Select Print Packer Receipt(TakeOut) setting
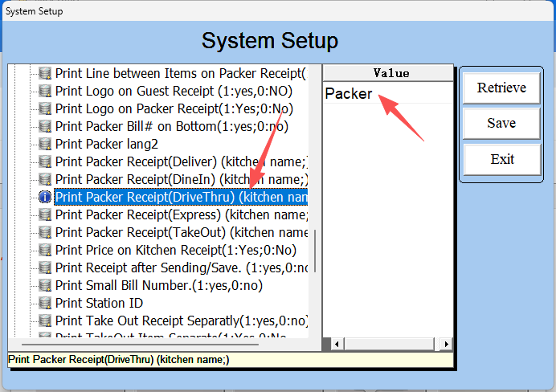Viewport: 556px width, 392px height. [181, 232]
